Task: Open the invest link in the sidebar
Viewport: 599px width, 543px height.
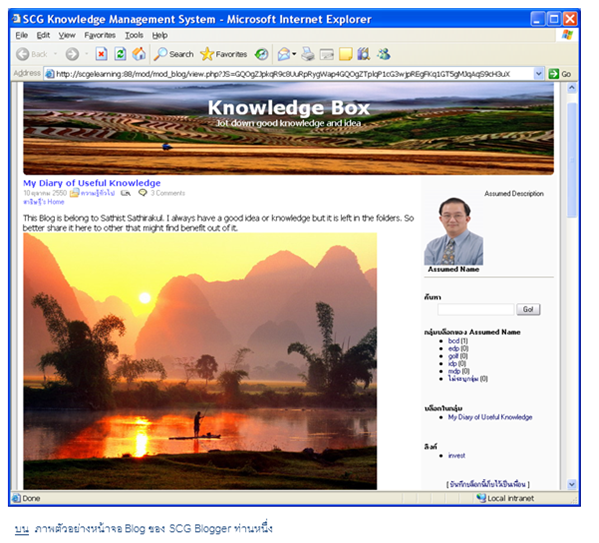Action: pyautogui.click(x=457, y=455)
